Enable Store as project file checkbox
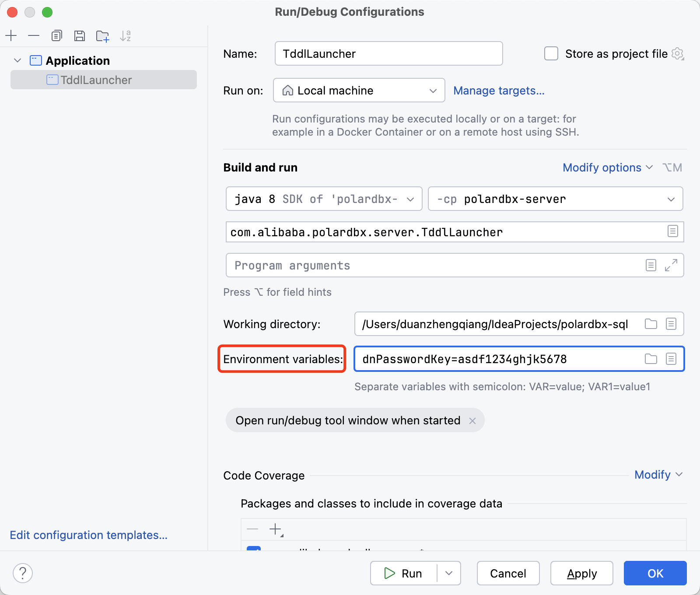This screenshot has width=700, height=595. pos(551,54)
